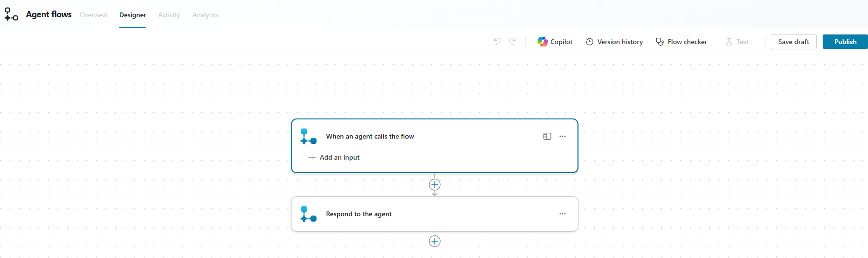The image size is (868, 258).
Task: Switch to the Overview tab
Action: [x=93, y=15]
